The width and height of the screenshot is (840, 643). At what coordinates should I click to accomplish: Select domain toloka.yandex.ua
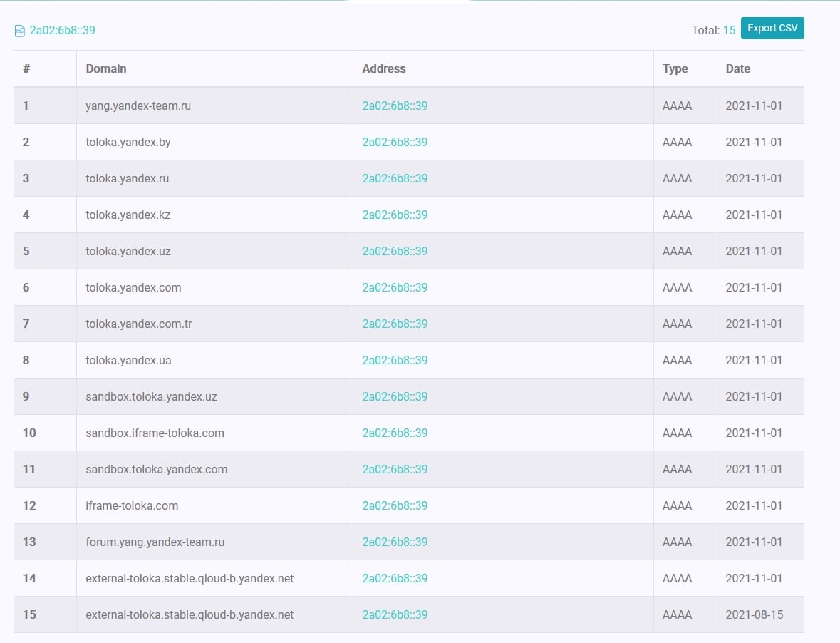(128, 361)
